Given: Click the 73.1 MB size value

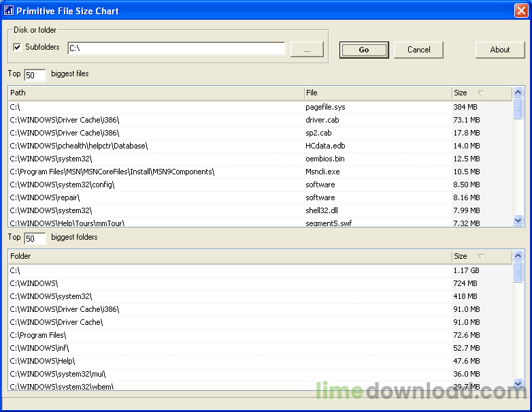Looking at the screenshot, I should tap(467, 120).
